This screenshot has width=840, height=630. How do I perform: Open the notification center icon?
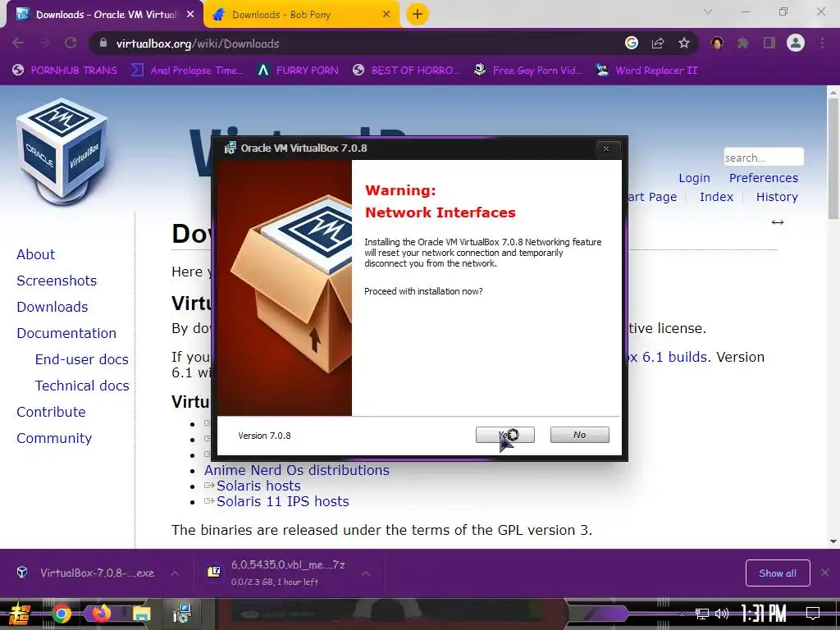pyautogui.click(x=813, y=614)
